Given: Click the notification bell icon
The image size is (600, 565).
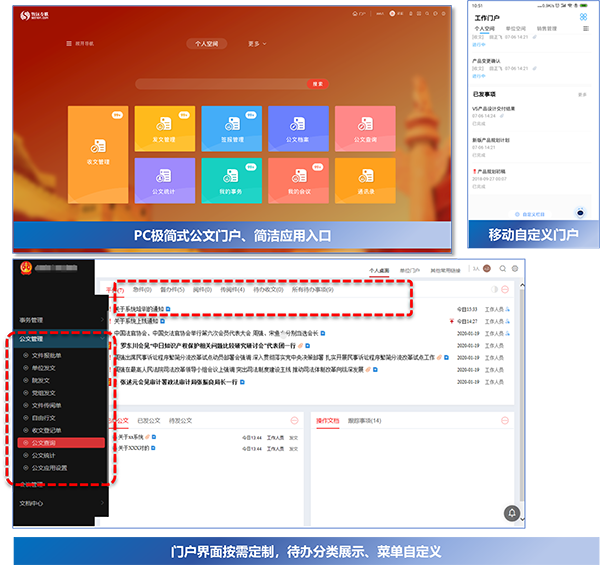Looking at the screenshot, I should pos(511,513).
